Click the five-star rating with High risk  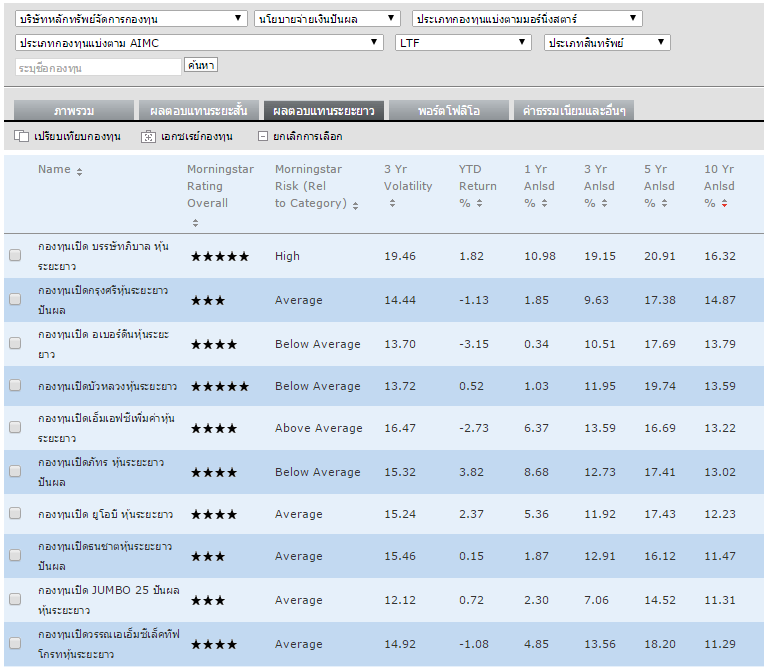point(220,256)
